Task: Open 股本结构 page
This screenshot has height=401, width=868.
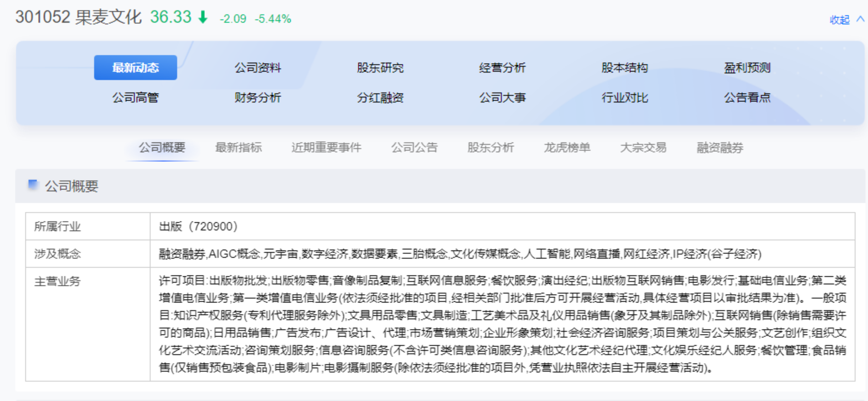Action: click(625, 68)
